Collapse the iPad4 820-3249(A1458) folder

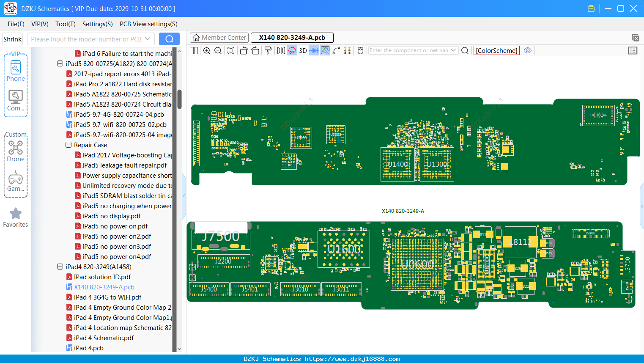(60, 267)
